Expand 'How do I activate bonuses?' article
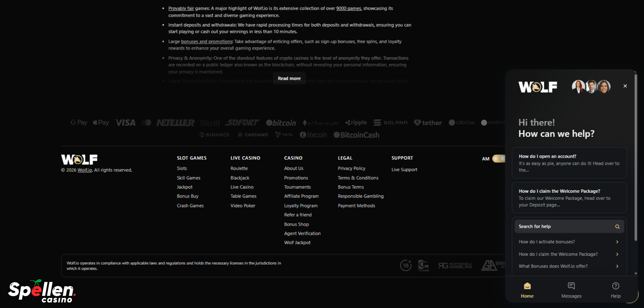This screenshot has width=644, height=308. click(x=569, y=242)
